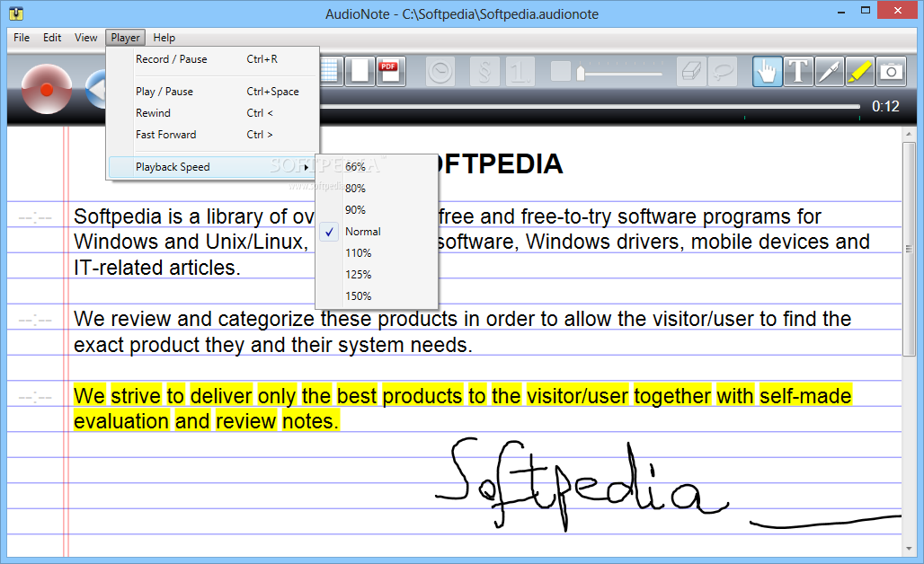Click the scrollbar up arrow

pos(909,135)
